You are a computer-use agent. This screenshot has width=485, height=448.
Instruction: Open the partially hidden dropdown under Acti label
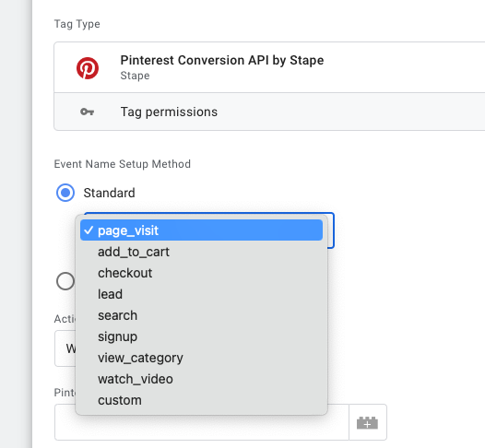click(65, 348)
